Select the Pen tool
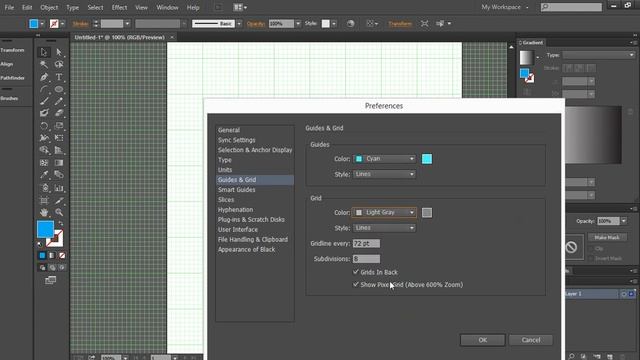The image size is (640, 360). [44, 77]
